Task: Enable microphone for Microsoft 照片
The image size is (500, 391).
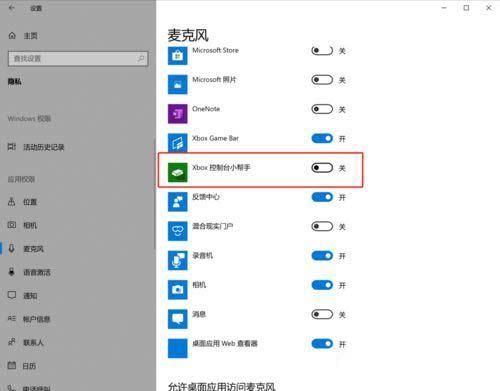Action: pyautogui.click(x=322, y=80)
